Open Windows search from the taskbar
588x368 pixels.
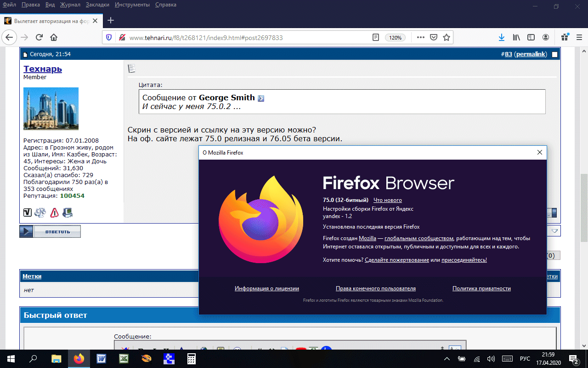[x=34, y=359]
